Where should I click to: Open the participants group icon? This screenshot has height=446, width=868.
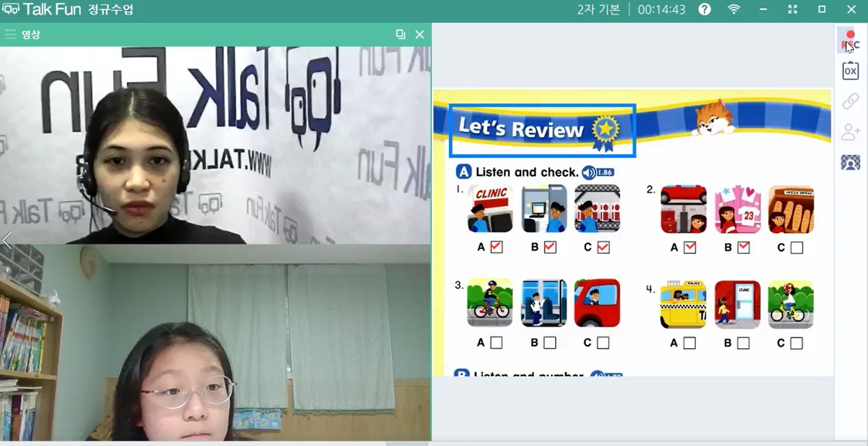click(x=850, y=162)
